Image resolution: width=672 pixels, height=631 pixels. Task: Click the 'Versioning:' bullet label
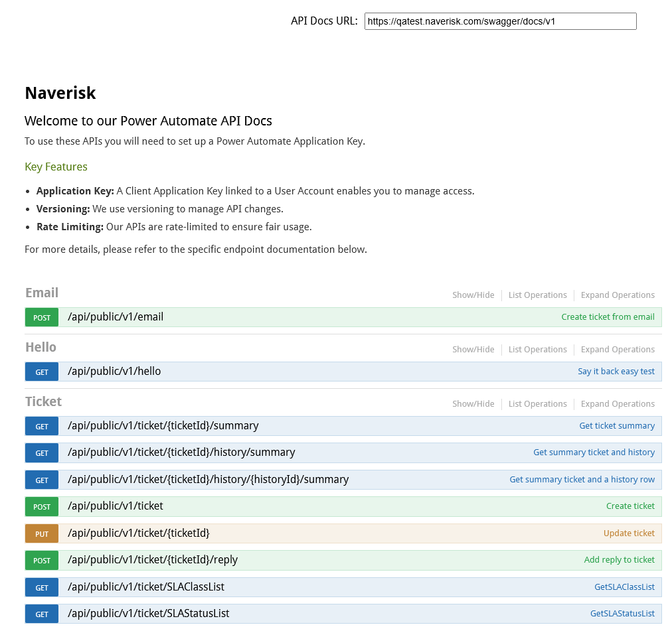click(63, 209)
